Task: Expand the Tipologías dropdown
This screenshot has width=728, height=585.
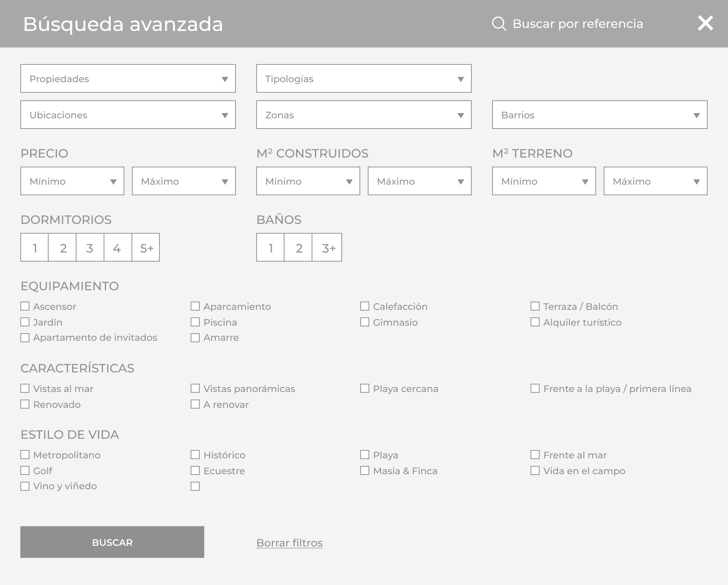Action: [x=364, y=78]
